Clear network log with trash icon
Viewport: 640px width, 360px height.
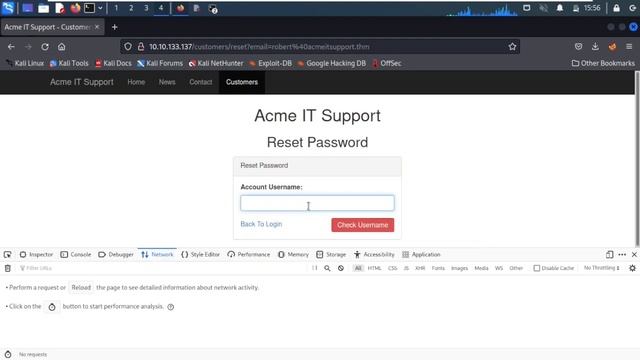point(7,268)
